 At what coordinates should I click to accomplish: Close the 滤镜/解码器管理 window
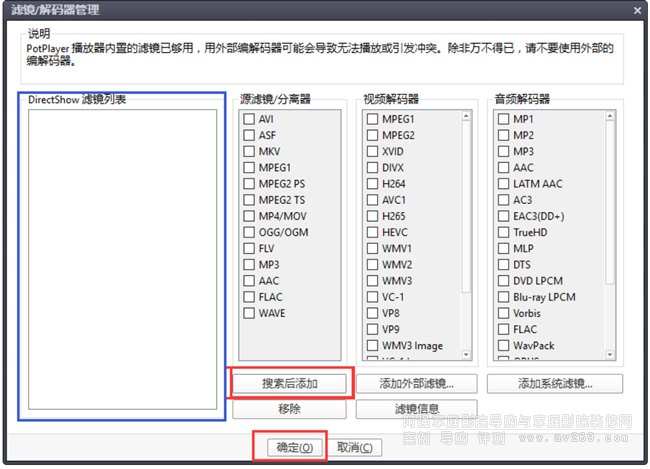(637, 10)
